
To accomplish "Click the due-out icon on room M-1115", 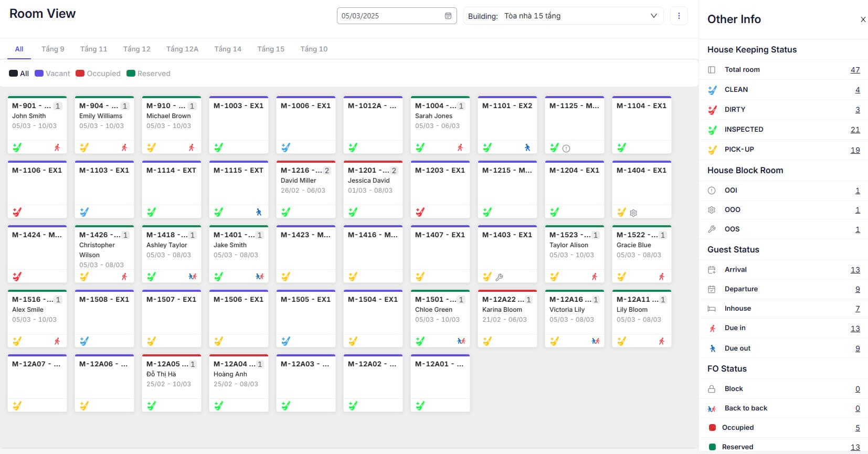I will point(258,212).
